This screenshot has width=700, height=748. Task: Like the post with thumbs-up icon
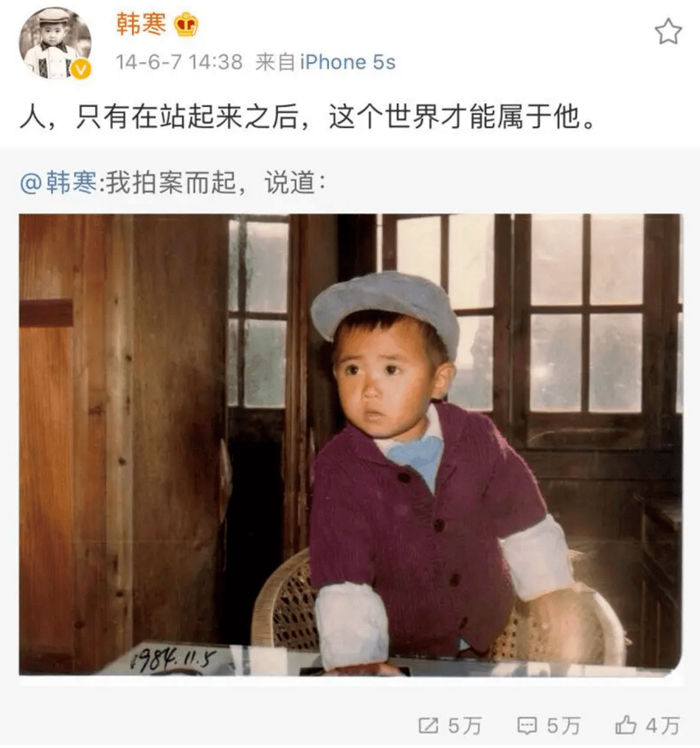[626, 725]
